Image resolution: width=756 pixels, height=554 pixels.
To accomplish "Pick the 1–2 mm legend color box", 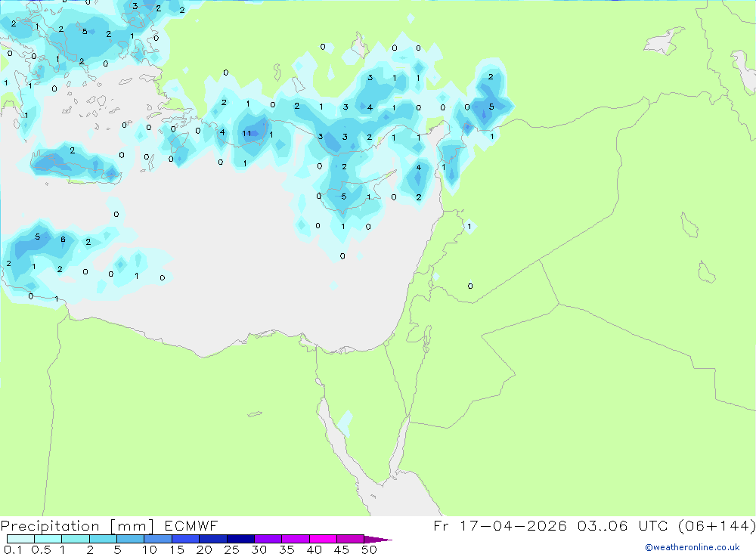I will click(x=76, y=539).
